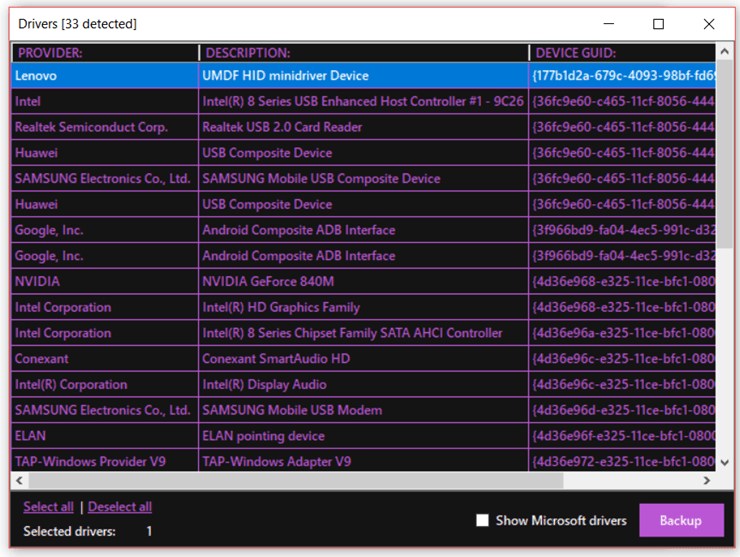Click the {4d36e96d-e325 GUID cell
This screenshot has height=557, width=740.
pyautogui.click(x=622, y=410)
